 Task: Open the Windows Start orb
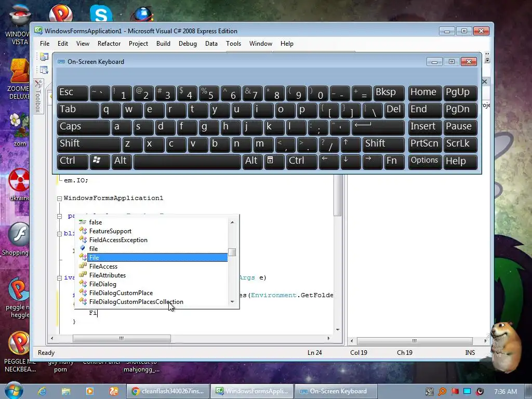[14, 390]
